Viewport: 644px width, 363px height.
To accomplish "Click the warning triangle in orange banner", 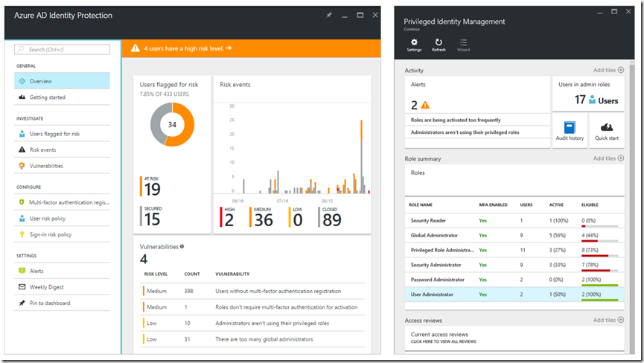I will (136, 48).
